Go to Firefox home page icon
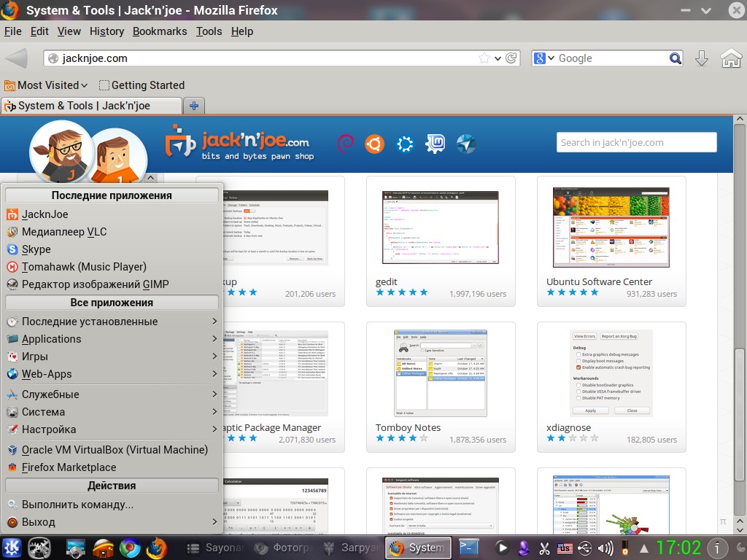747x560 pixels. click(731, 58)
